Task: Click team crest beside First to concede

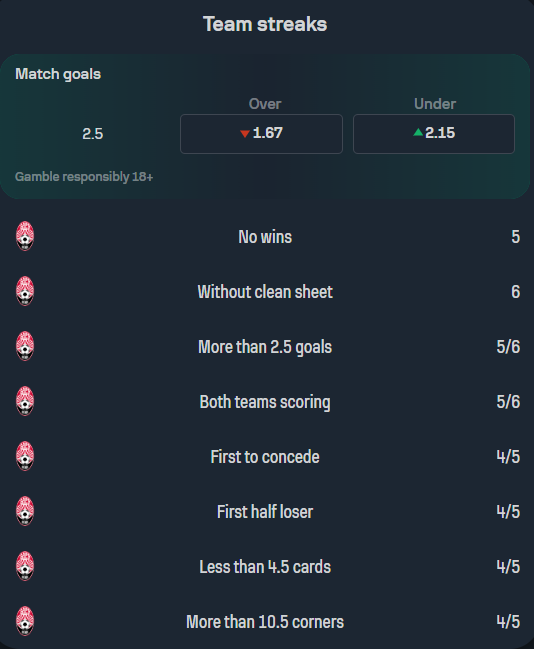Action: click(25, 457)
